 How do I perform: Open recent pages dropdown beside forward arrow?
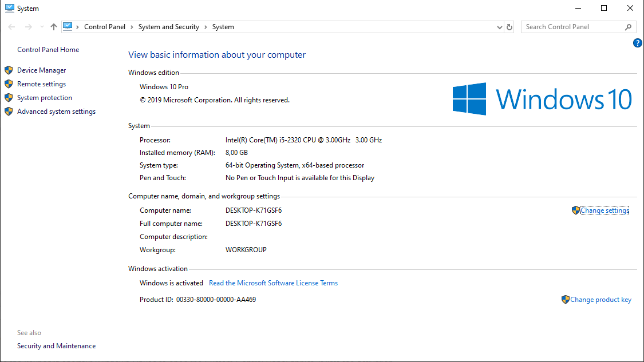[41, 26]
